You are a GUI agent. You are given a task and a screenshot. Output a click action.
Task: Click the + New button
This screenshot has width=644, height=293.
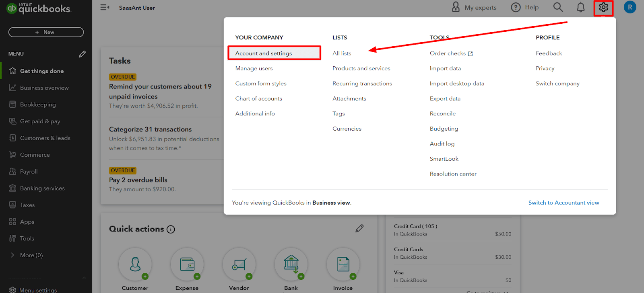click(46, 32)
